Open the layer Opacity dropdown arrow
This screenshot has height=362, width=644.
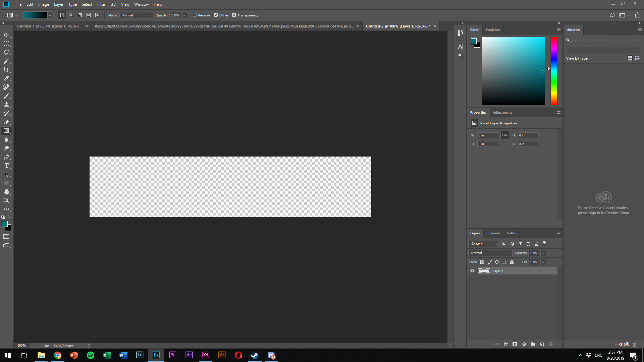tap(543, 253)
